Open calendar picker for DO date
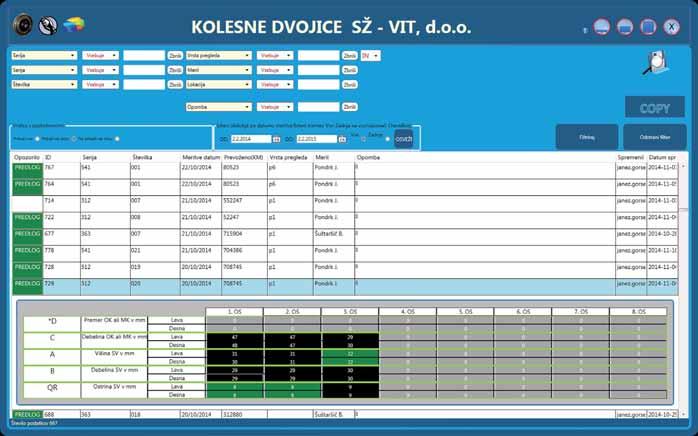Screen dimensions: 698x436 342,139
